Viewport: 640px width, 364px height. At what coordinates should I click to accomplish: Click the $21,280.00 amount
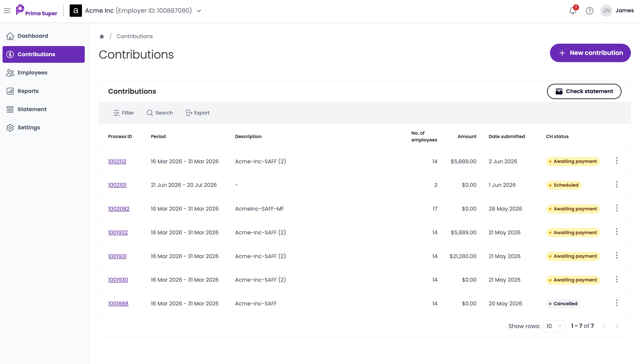(463, 256)
